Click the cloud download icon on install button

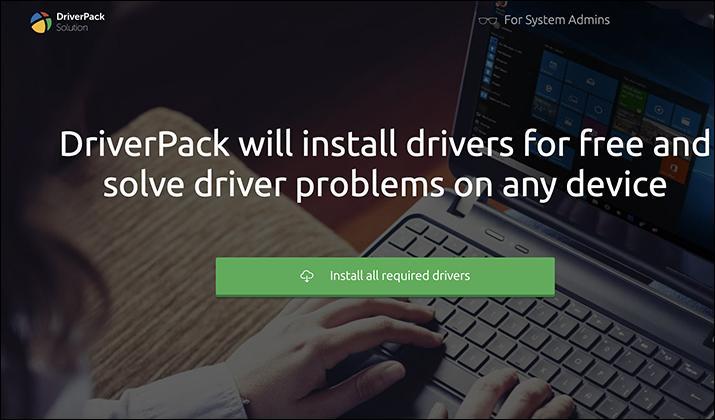point(307,275)
